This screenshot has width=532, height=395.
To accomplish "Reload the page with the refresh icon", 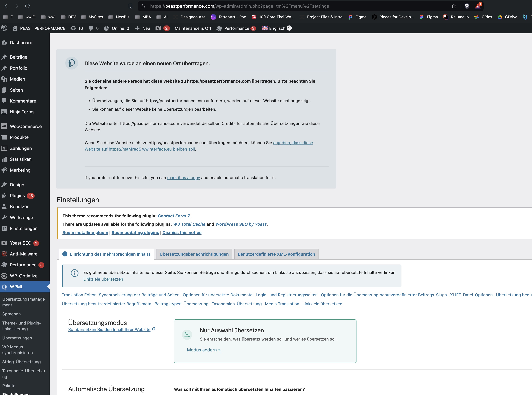I will coord(28,6).
